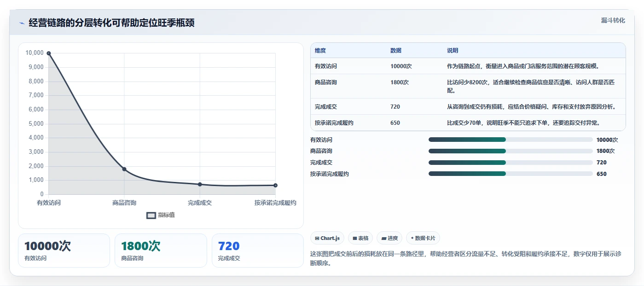
Task: Click the 10000次 value beside progress bar
Action: click(607, 140)
